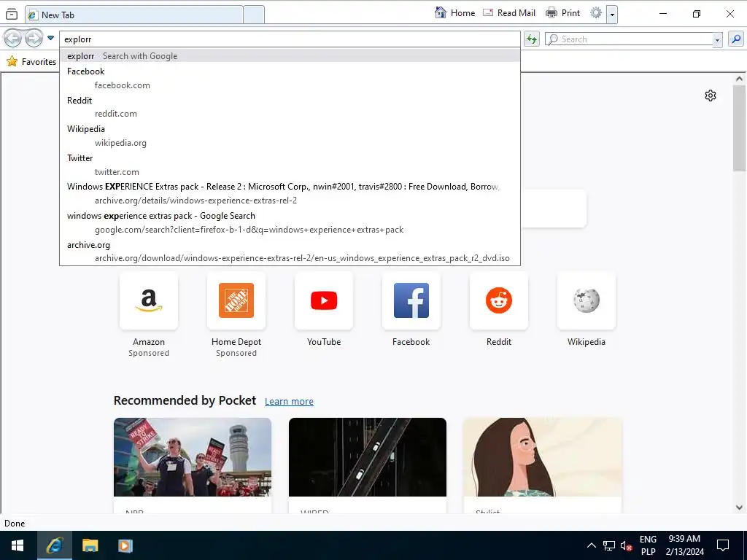The image size is (747, 560).
Task: Select the windows experience extras pack Google Search suggestion
Action: point(290,222)
